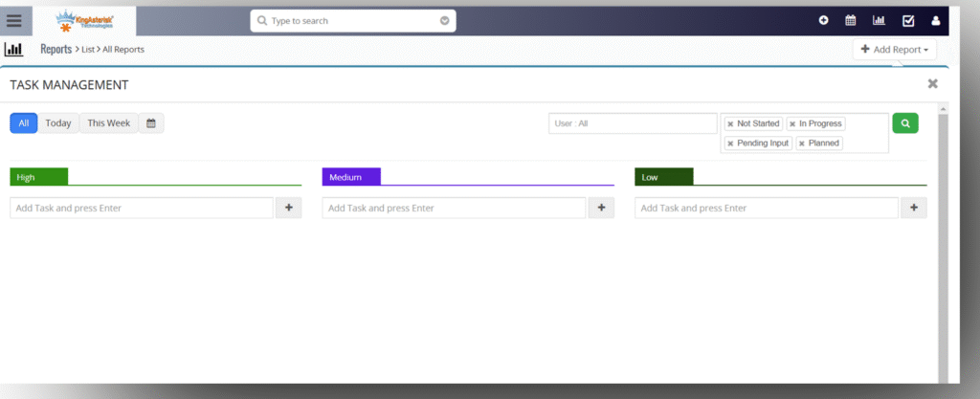Click the Medium priority column header
980x399 pixels.
[x=351, y=177]
